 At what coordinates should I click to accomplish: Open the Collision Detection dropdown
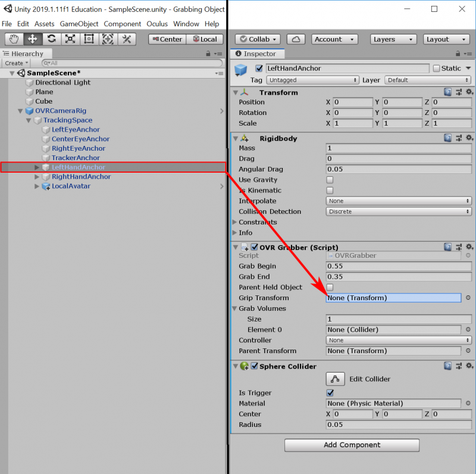pyautogui.click(x=399, y=211)
